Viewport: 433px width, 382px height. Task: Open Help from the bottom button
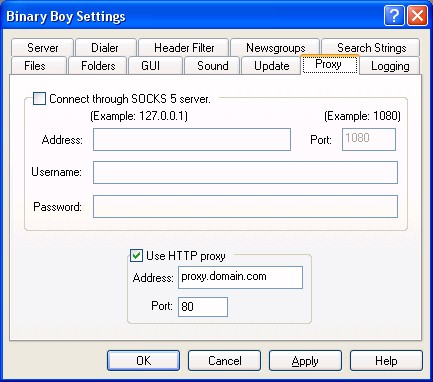386,360
